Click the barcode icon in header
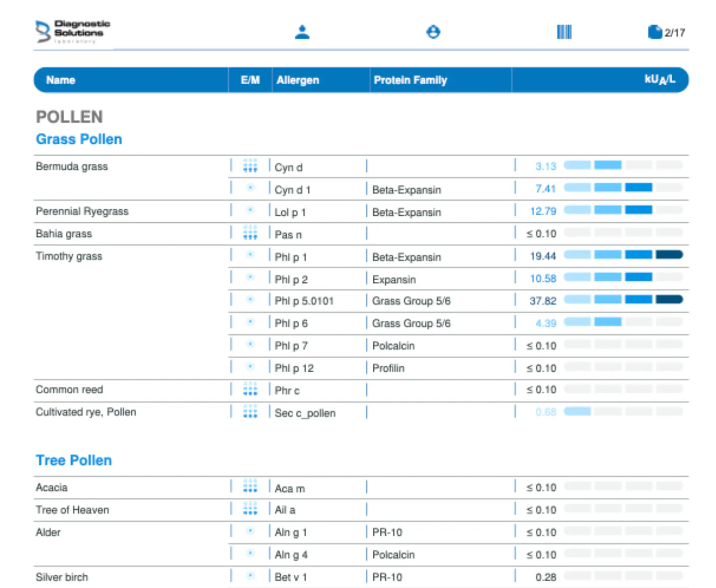This screenshot has width=716, height=588. click(564, 32)
